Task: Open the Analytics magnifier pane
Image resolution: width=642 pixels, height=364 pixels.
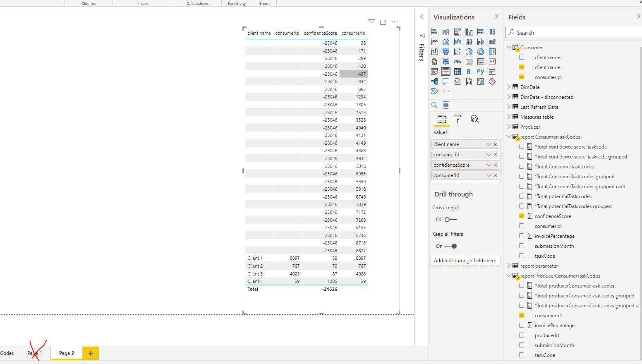Action: (x=474, y=119)
